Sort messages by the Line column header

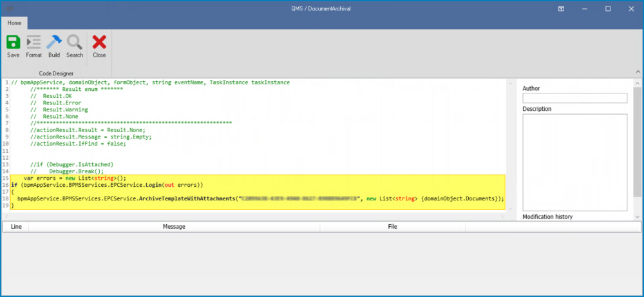point(16,227)
